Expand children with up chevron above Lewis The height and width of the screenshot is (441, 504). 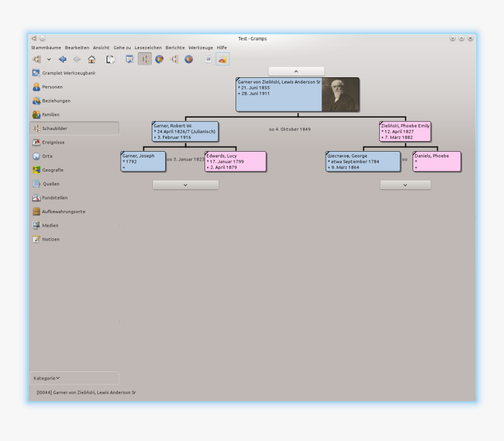pos(296,71)
